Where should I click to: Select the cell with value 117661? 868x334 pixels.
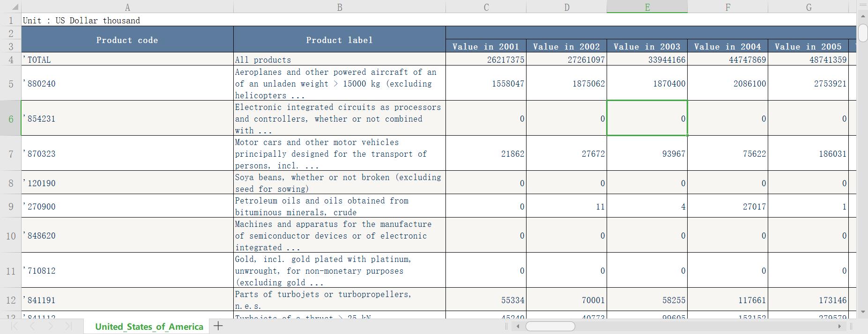pos(728,300)
